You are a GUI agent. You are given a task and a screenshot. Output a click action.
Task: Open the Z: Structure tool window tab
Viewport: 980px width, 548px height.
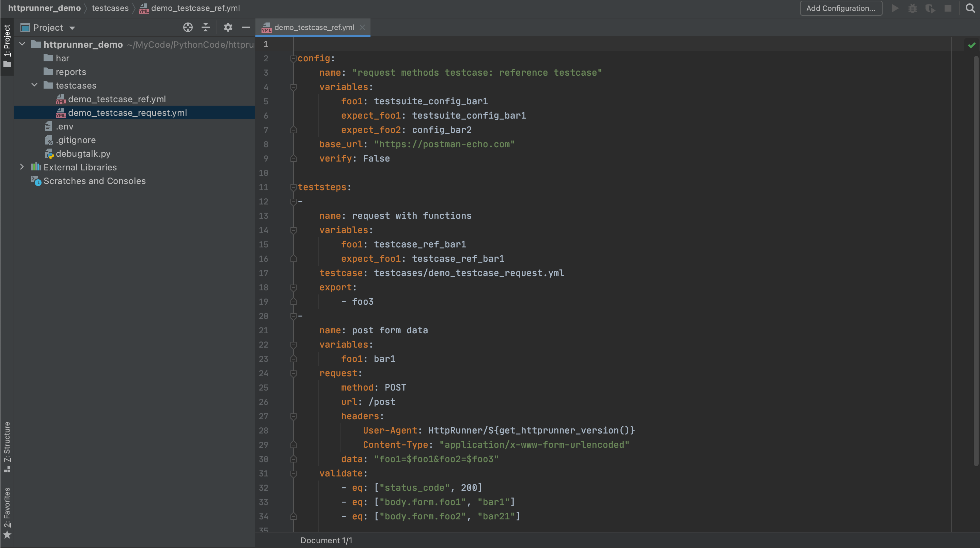click(7, 447)
